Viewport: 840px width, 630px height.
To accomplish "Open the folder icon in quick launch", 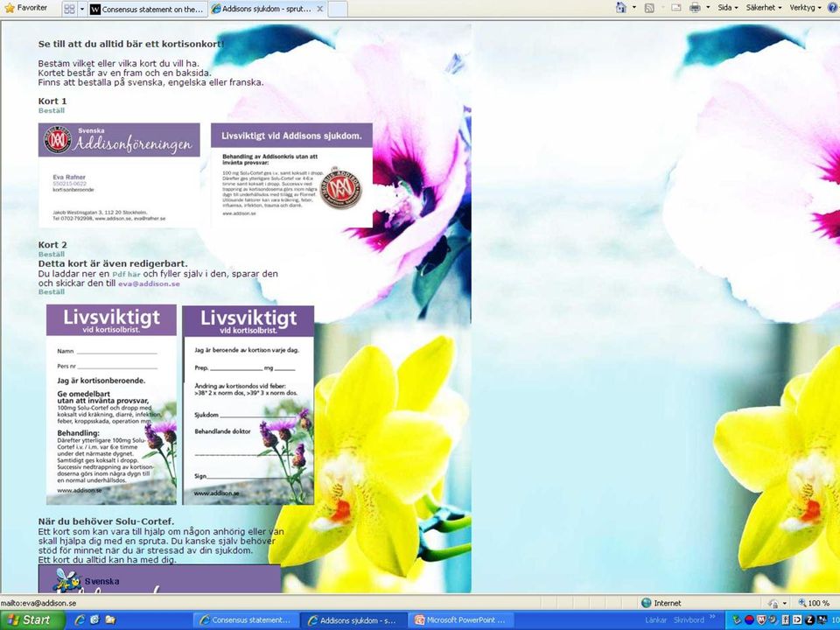I will tap(110, 620).
